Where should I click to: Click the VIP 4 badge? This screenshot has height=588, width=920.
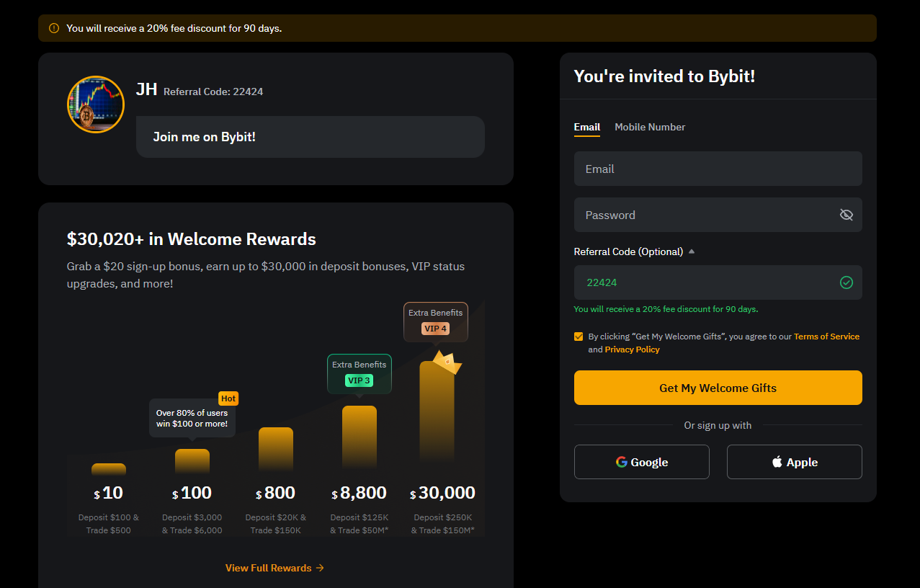pos(435,329)
